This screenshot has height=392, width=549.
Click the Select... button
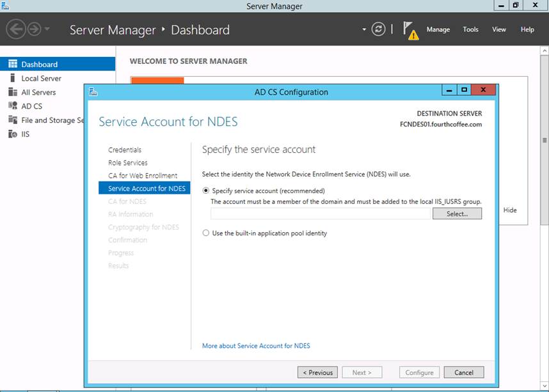point(457,214)
